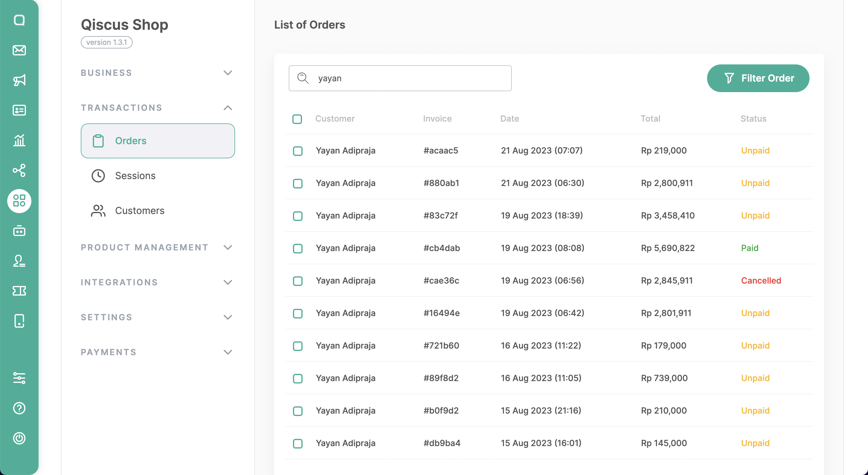868x475 pixels.
Task: Open the sliders settings icon in sidebar
Action: pos(19,378)
